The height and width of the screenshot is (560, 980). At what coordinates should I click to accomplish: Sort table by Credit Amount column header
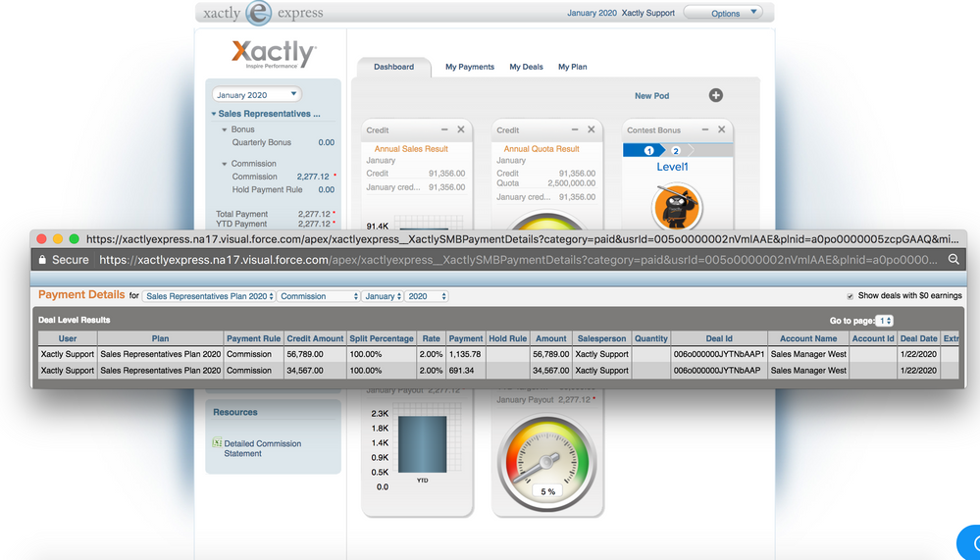pyautogui.click(x=315, y=338)
